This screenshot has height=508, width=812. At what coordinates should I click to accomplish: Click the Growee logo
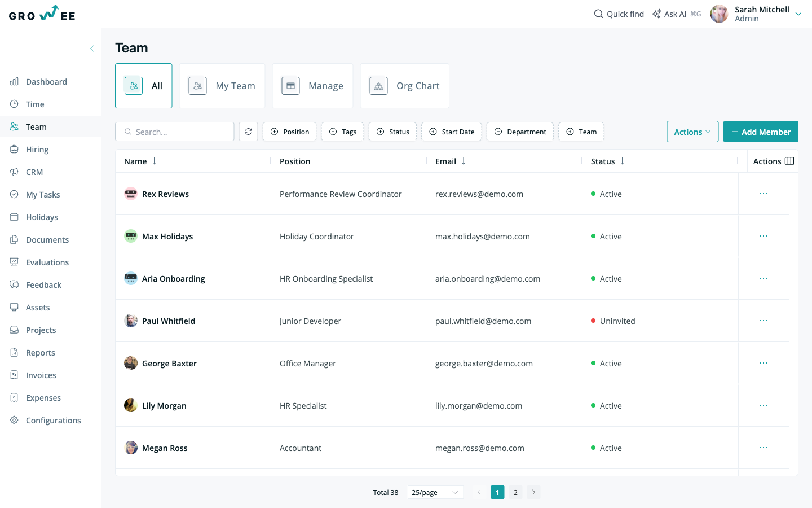(42, 13)
